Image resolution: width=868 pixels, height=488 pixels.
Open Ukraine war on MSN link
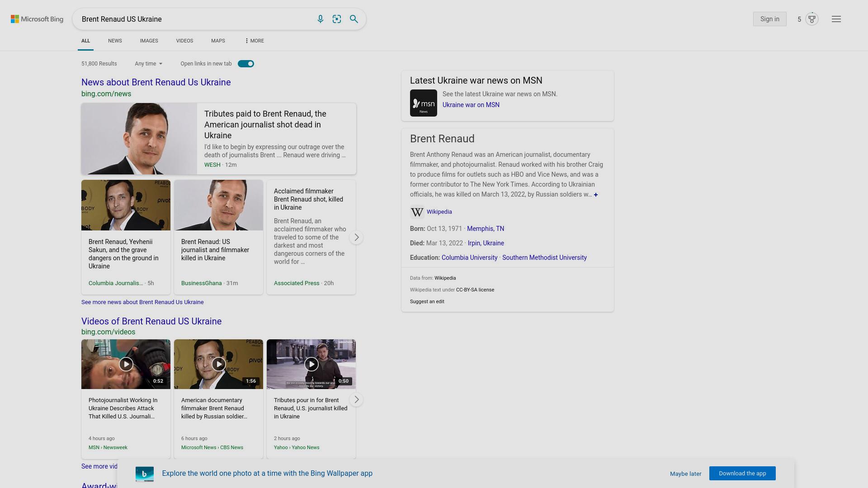click(471, 105)
